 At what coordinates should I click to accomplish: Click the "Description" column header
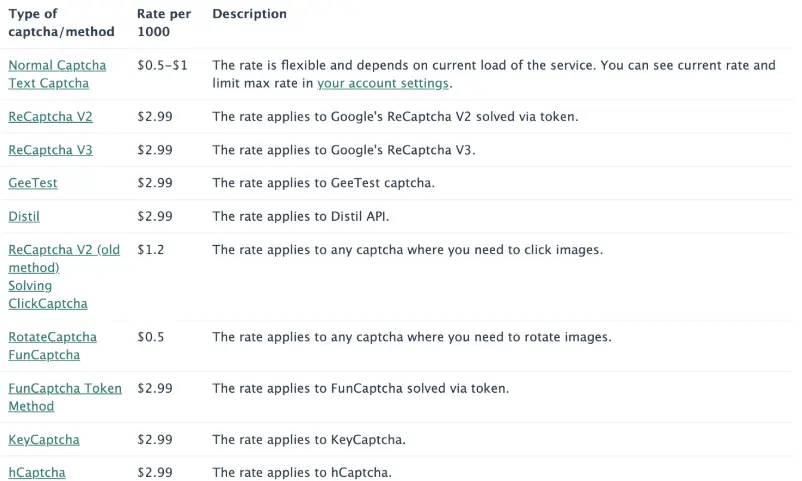[249, 14]
